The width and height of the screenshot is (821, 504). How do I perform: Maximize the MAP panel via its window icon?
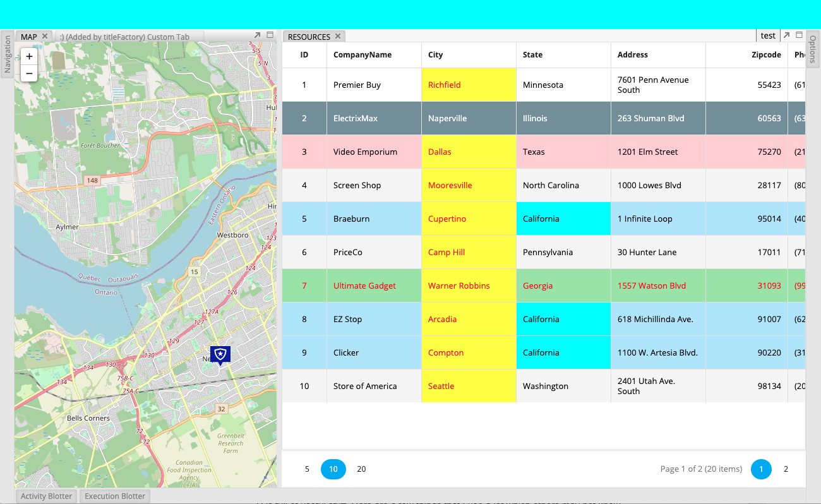coord(270,36)
